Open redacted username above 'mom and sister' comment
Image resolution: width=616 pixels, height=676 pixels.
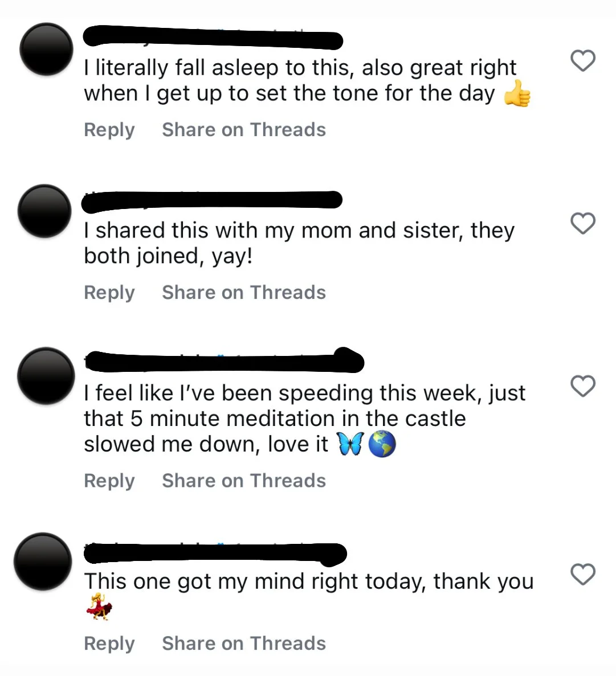(x=212, y=202)
